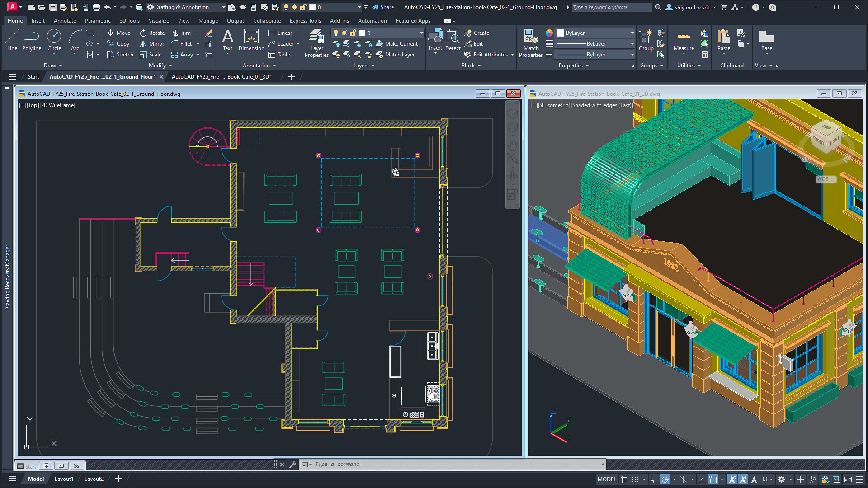Switch to the Insert ribbon tab
868x488 pixels.
click(x=38, y=20)
